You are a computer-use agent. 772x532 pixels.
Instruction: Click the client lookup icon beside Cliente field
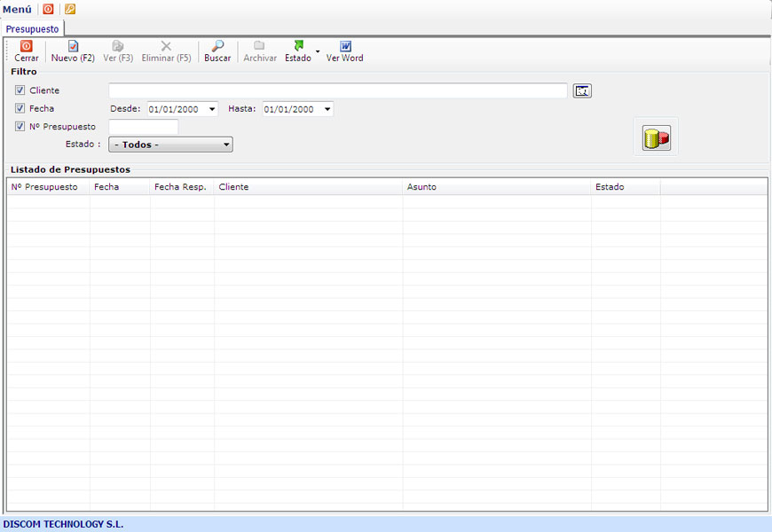click(582, 90)
